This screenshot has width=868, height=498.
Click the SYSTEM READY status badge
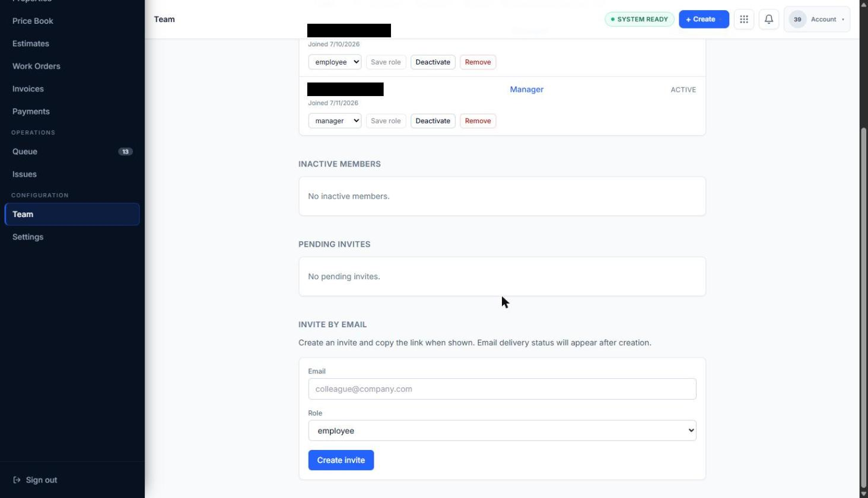click(640, 20)
